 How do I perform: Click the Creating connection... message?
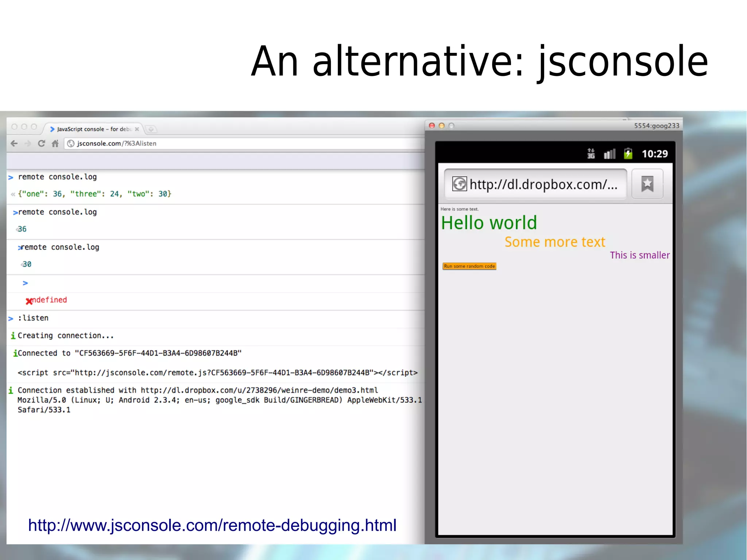pos(66,336)
